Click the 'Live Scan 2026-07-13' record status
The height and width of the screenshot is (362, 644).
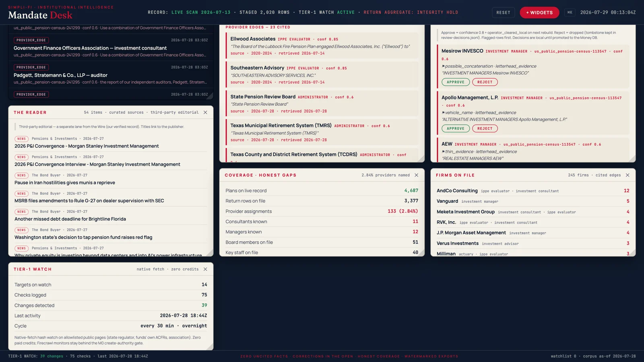tap(201, 12)
